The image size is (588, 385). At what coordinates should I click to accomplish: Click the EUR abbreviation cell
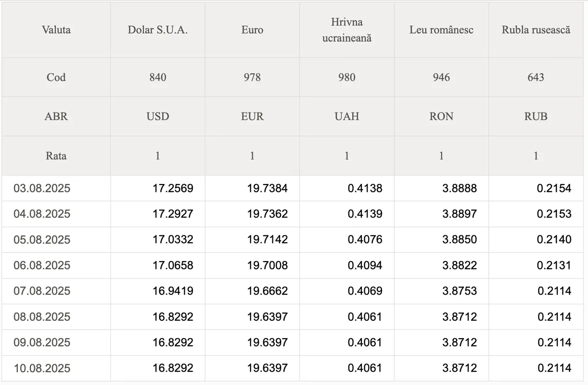click(252, 116)
